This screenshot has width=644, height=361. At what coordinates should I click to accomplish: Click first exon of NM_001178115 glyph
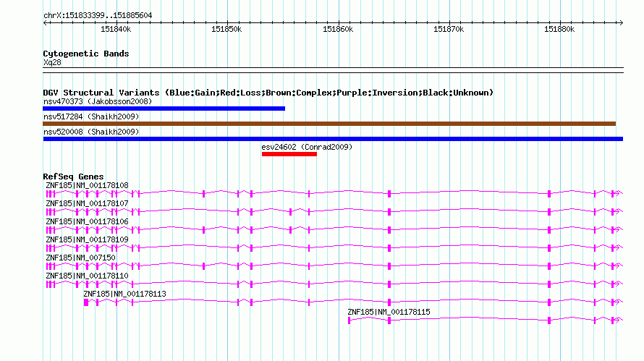(349, 320)
